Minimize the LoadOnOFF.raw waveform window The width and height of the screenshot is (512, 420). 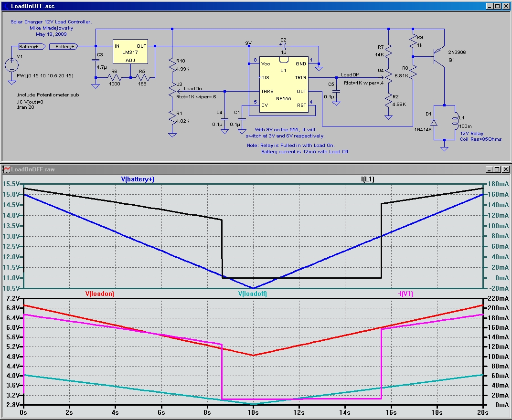(x=489, y=169)
